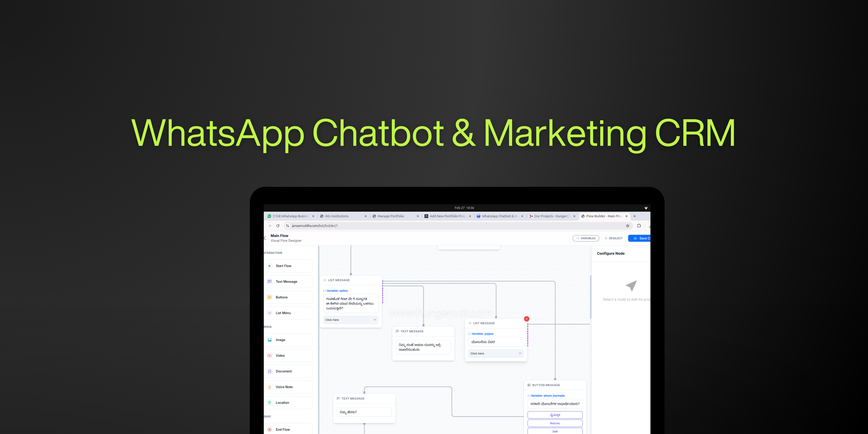
Task: Select the Video node icon
Action: (269, 355)
